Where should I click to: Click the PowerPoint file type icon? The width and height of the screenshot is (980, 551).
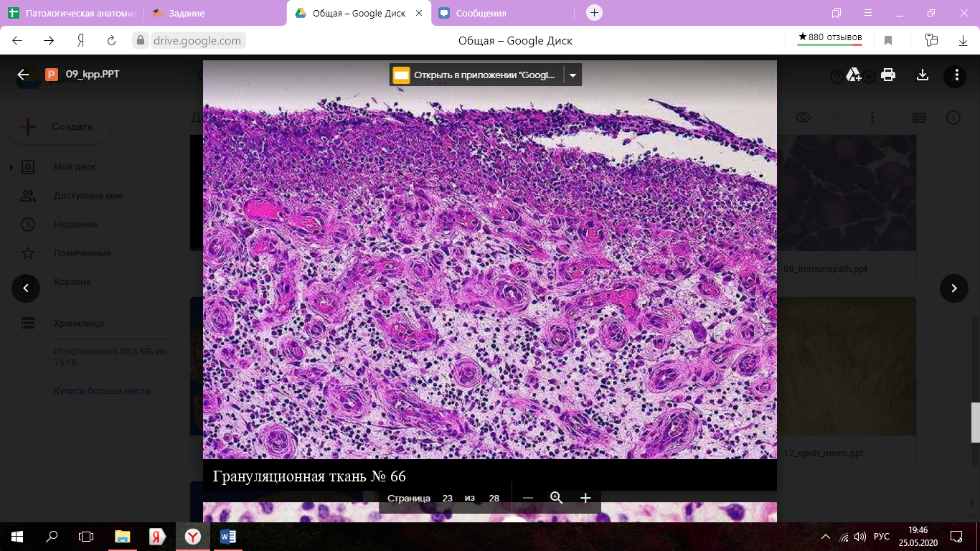[51, 74]
